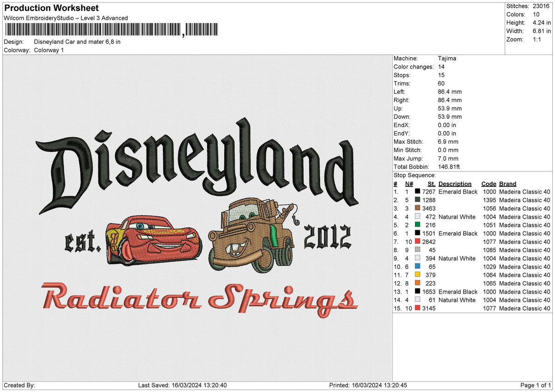Select the orange swatch for code 1065
Image resolution: width=555 pixels, height=392 pixels.
(x=417, y=283)
